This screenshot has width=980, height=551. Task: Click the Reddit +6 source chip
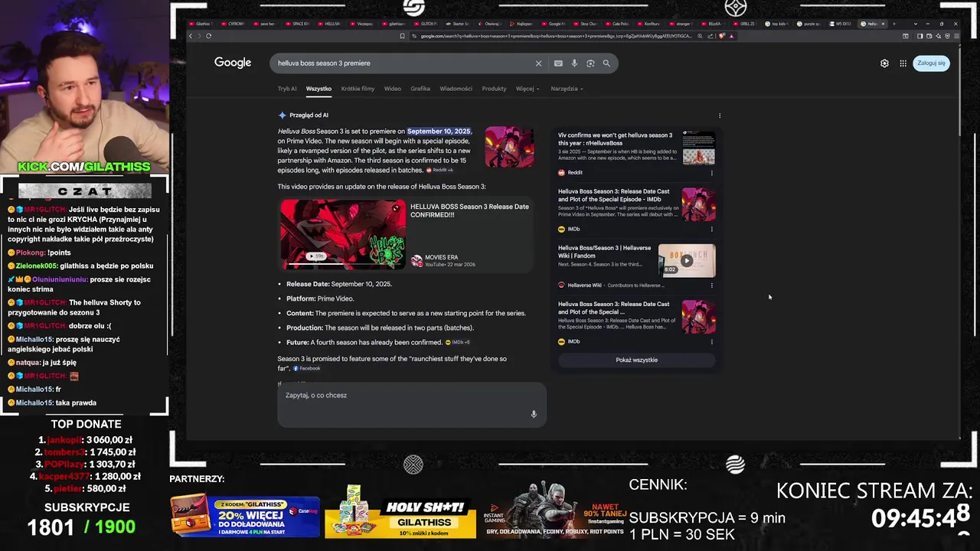(x=440, y=170)
